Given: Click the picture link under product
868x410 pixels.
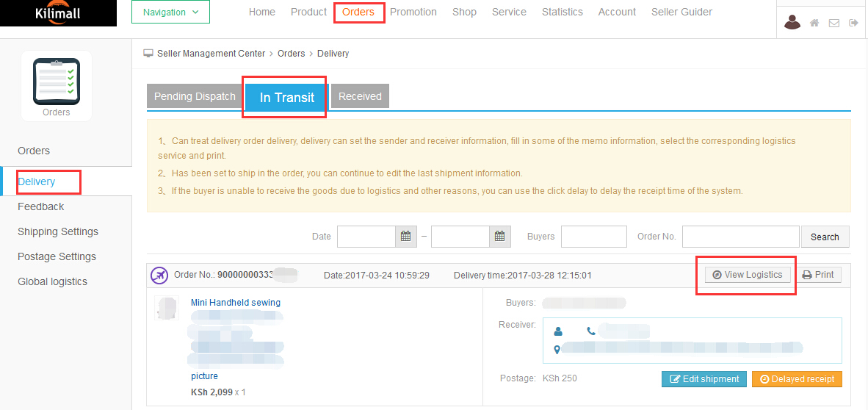Looking at the screenshot, I should tap(204, 376).
